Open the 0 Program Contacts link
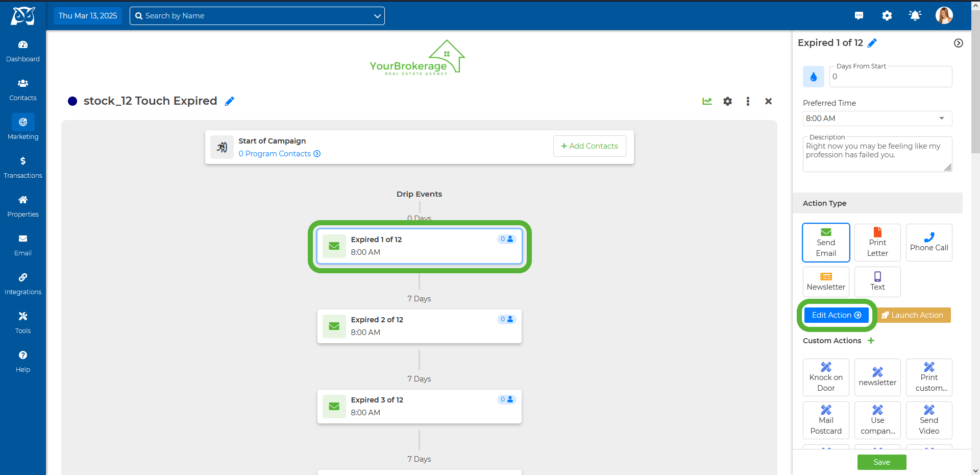Screen dimensions: 980x475 pos(279,154)
